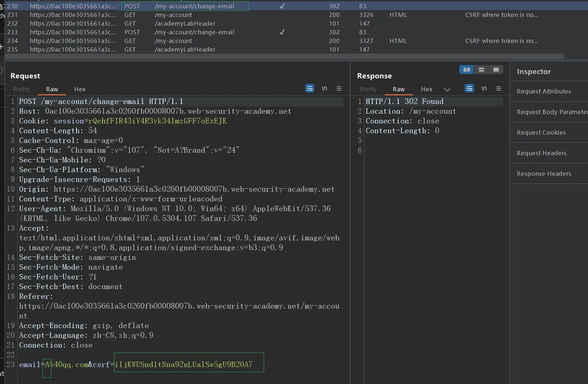Screen dimensions: 588x384
Task: Switch to top-bottom stacked layout
Action: click(x=481, y=70)
